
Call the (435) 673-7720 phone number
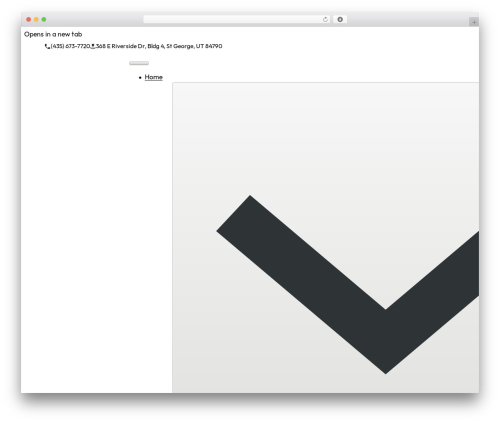pos(70,46)
